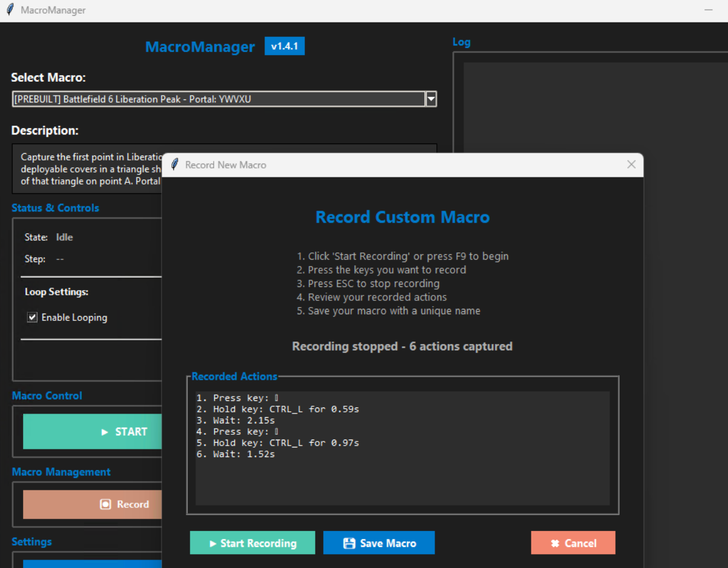The height and width of the screenshot is (568, 728).
Task: Click Start Recording to begin capturing keys
Action: click(252, 542)
